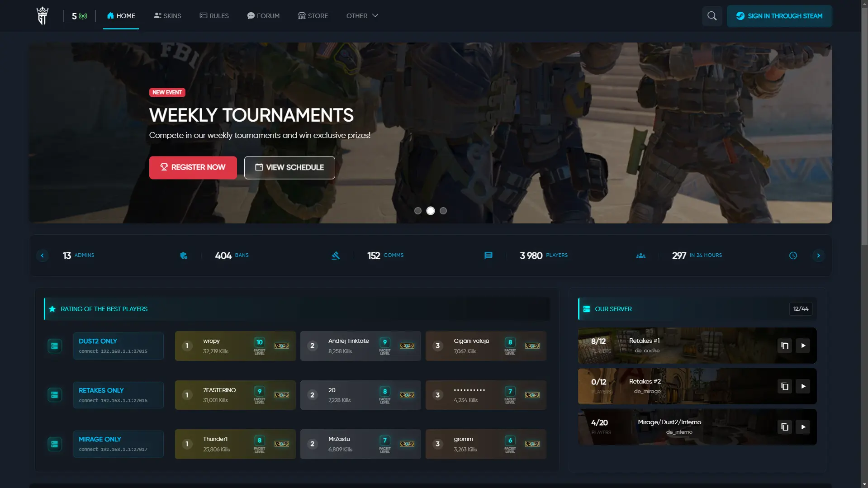The height and width of the screenshot is (488, 868).
Task: Click the crown site logo
Action: click(43, 16)
